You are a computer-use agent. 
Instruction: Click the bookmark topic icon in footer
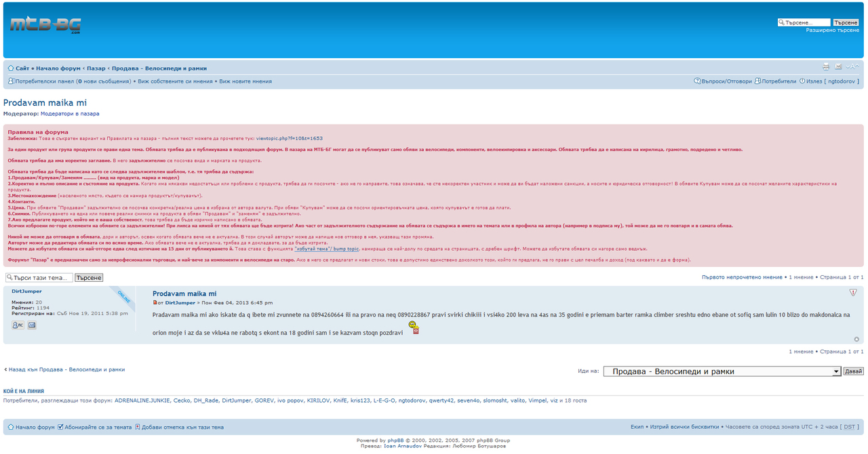pos(138,427)
